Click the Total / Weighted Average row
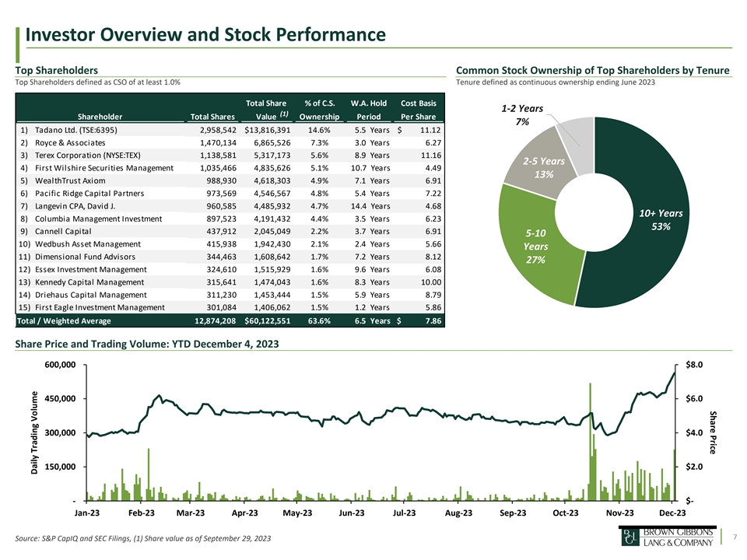Image resolution: width=747 pixels, height=560 pixels. [x=230, y=320]
